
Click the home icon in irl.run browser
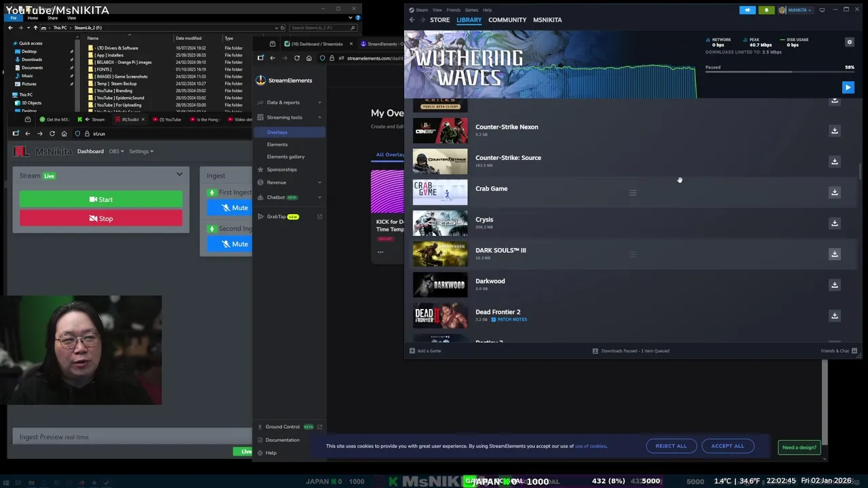pyautogui.click(x=64, y=134)
